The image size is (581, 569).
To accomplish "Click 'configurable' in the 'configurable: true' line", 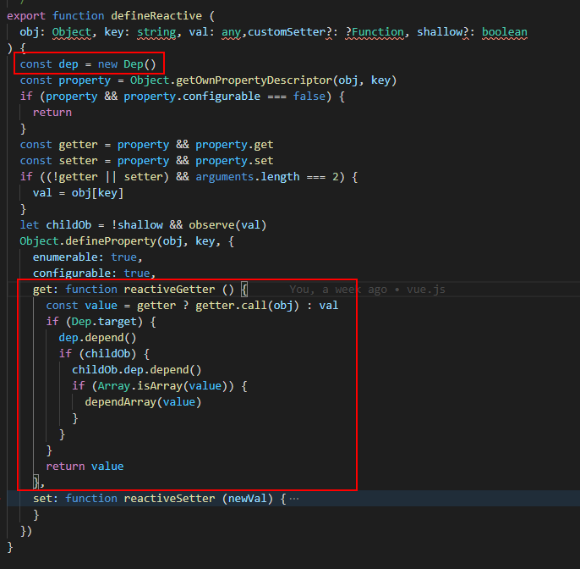I will click(x=72, y=273).
